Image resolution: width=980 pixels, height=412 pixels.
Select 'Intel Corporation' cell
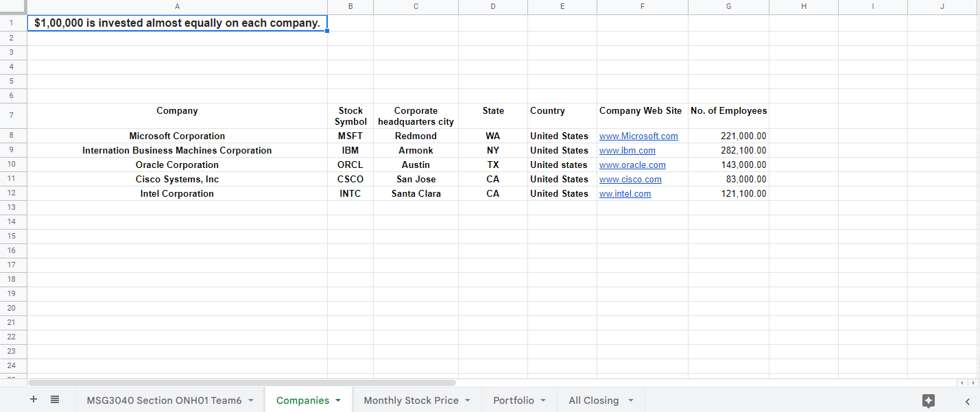point(177,193)
